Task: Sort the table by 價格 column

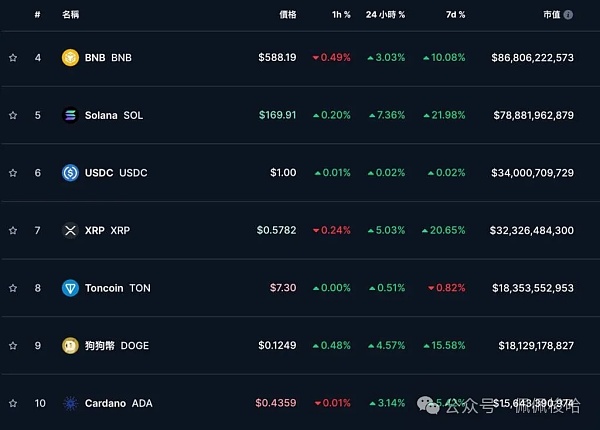Action: [288, 15]
